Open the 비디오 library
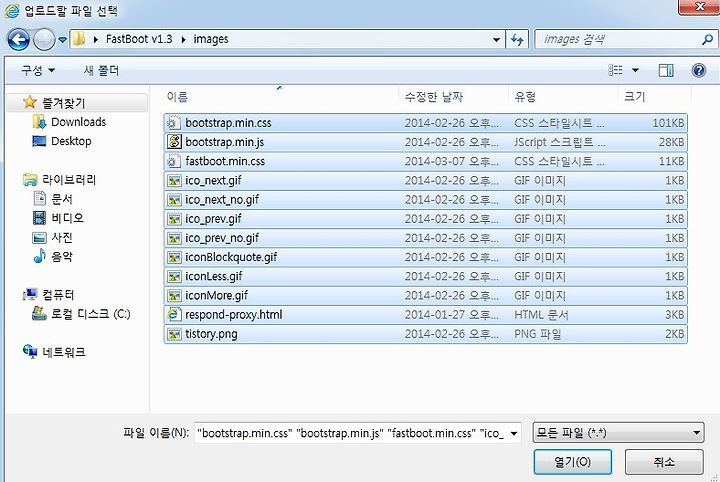The height and width of the screenshot is (482, 720). coord(68,218)
